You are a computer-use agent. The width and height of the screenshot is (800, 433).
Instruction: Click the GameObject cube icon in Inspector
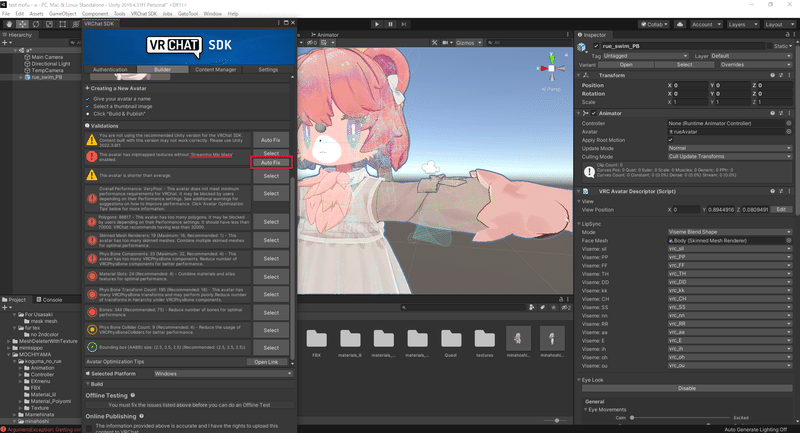582,47
